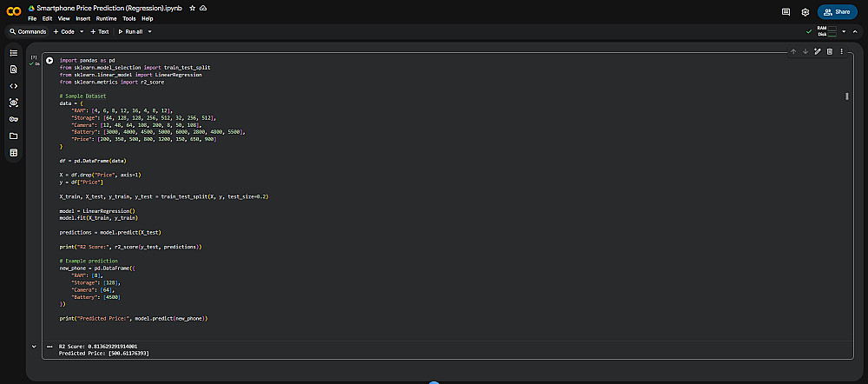
Task: Open the Runtime menu
Action: (106, 18)
